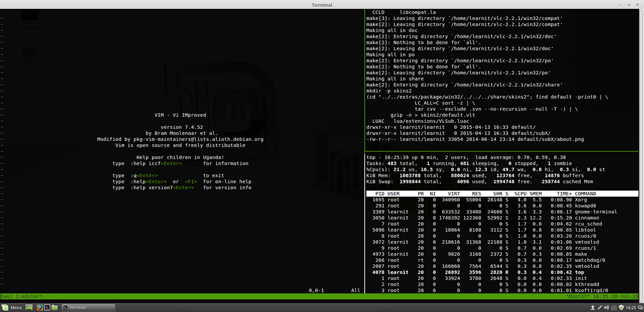Viewport: 644px width, 312px height.
Task: Click the Show Desktop panel icon
Action: (x=29, y=308)
